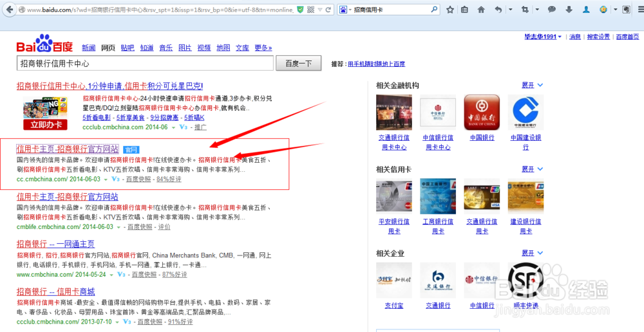
Task: Open the 信用卡主页-招商银行官方网站 result with 官网 badge
Action: [68, 149]
